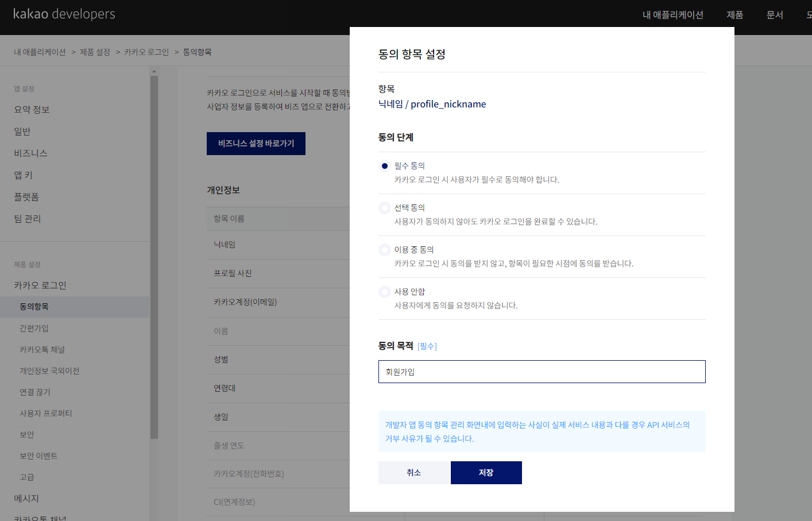Image resolution: width=812 pixels, height=521 pixels.
Task: Go to 제품 설정 breadcrumb
Action: (95, 52)
